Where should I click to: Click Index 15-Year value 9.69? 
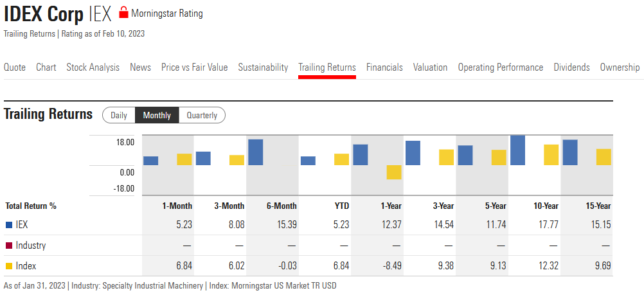tap(602, 266)
